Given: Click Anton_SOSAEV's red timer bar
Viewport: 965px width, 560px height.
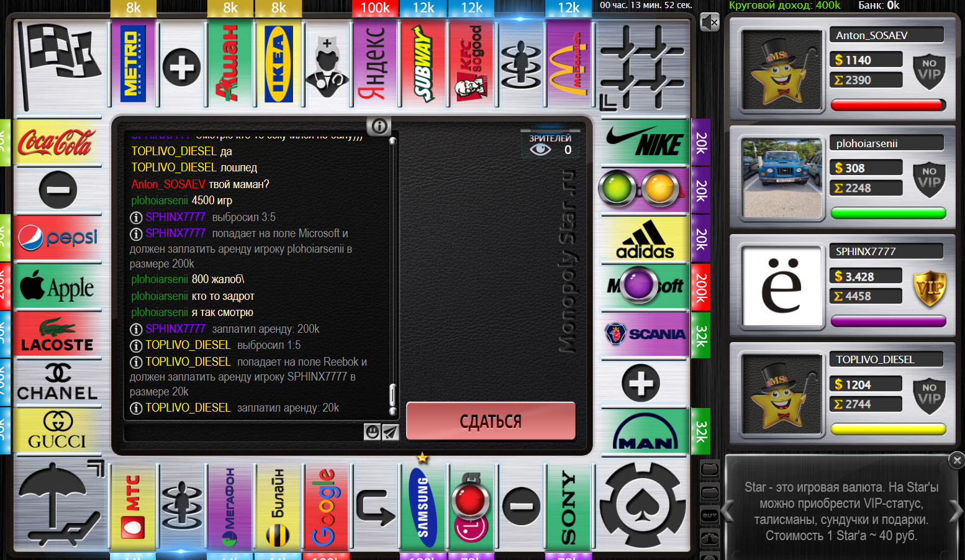Looking at the screenshot, I should coord(888,105).
